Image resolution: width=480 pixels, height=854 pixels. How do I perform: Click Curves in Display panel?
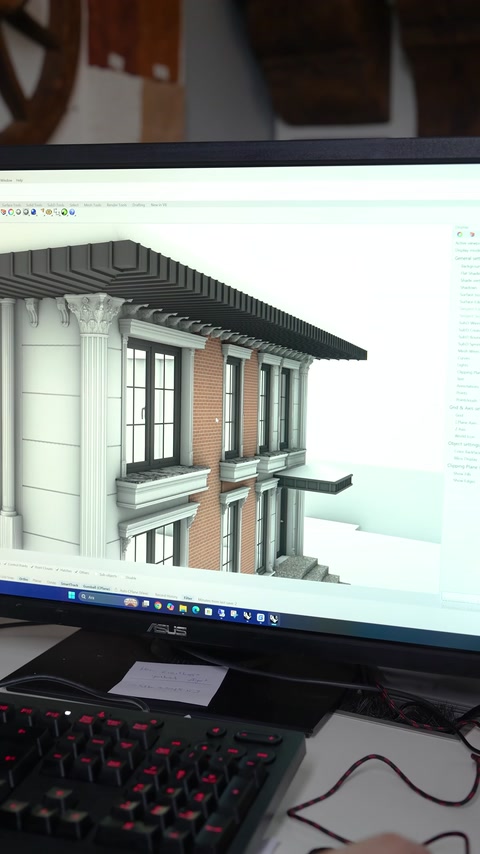click(x=464, y=358)
